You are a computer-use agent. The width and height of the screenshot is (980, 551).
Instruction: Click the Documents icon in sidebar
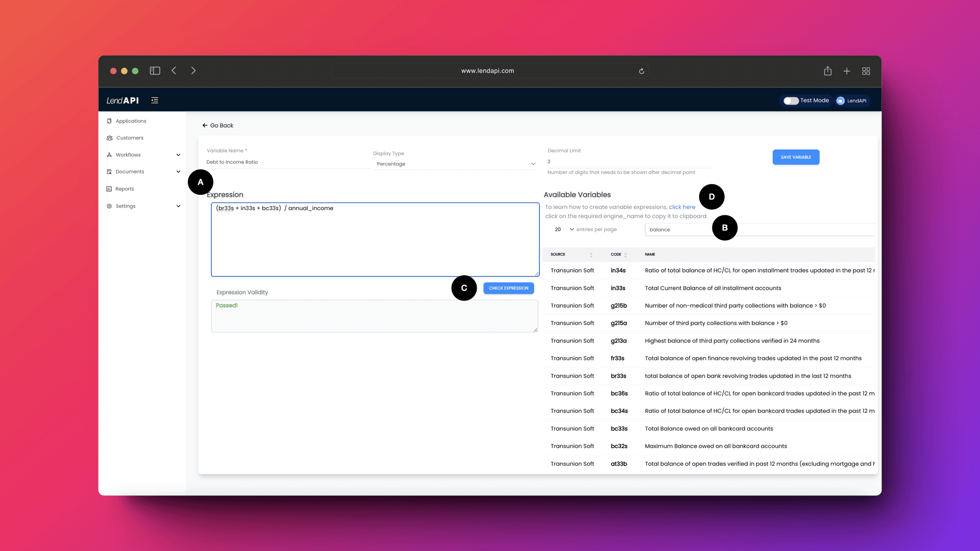pos(110,171)
